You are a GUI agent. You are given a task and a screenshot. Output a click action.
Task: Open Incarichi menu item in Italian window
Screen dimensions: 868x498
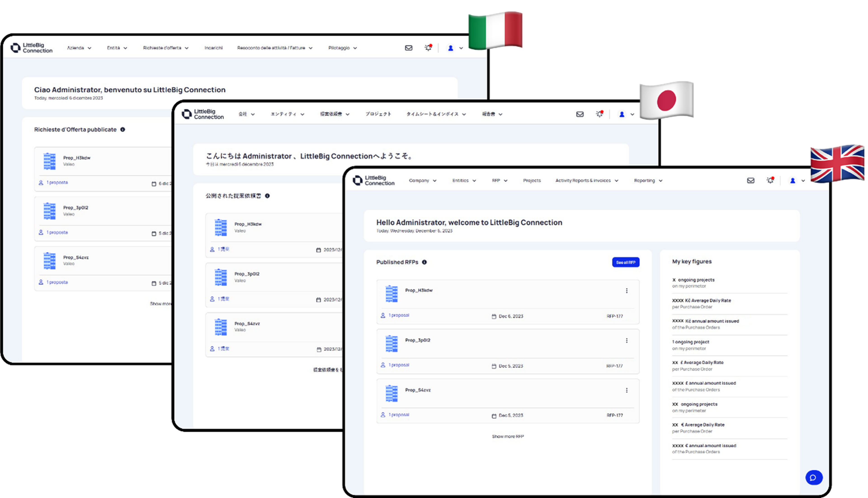[x=214, y=48]
